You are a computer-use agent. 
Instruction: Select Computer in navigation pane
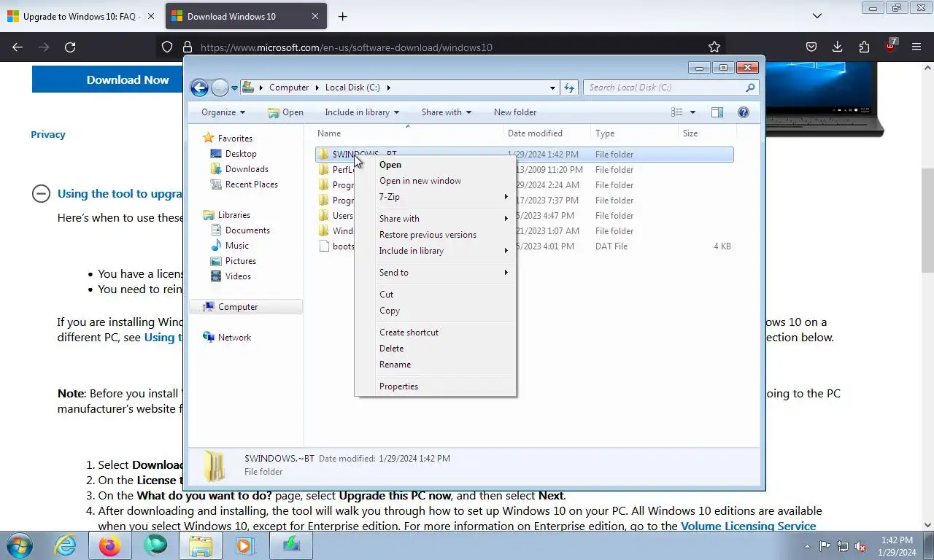click(247, 307)
